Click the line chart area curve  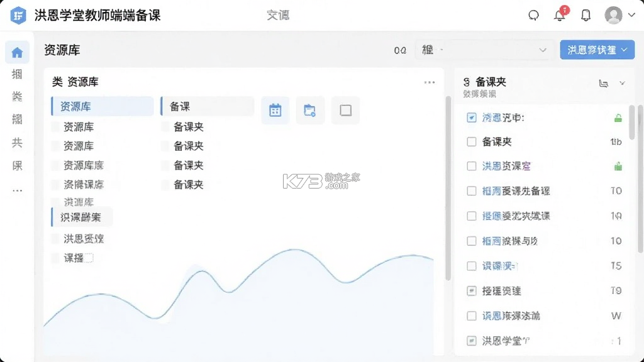tap(238, 287)
